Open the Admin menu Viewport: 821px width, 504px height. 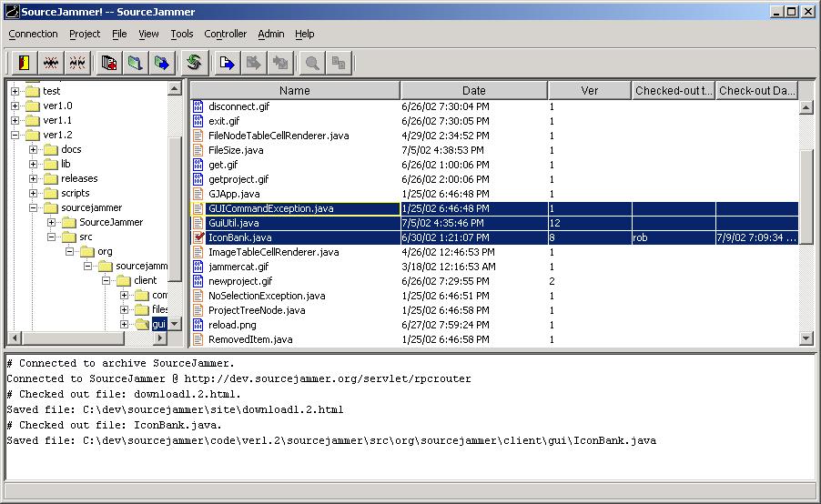(x=270, y=34)
